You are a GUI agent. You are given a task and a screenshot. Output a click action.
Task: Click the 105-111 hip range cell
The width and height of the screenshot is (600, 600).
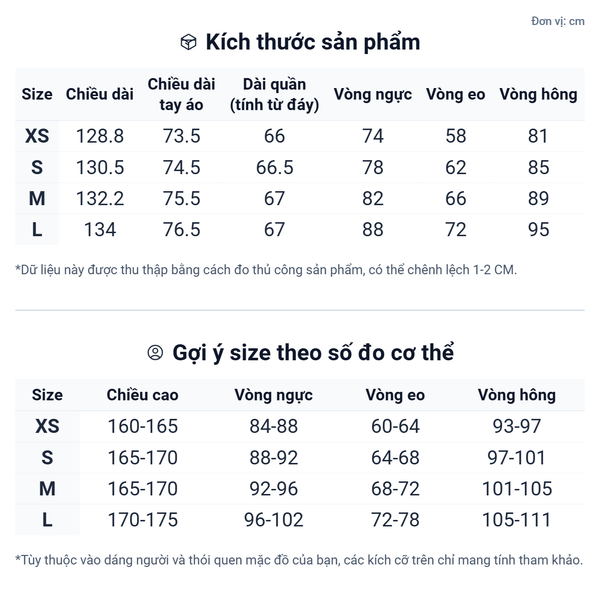tap(516, 520)
